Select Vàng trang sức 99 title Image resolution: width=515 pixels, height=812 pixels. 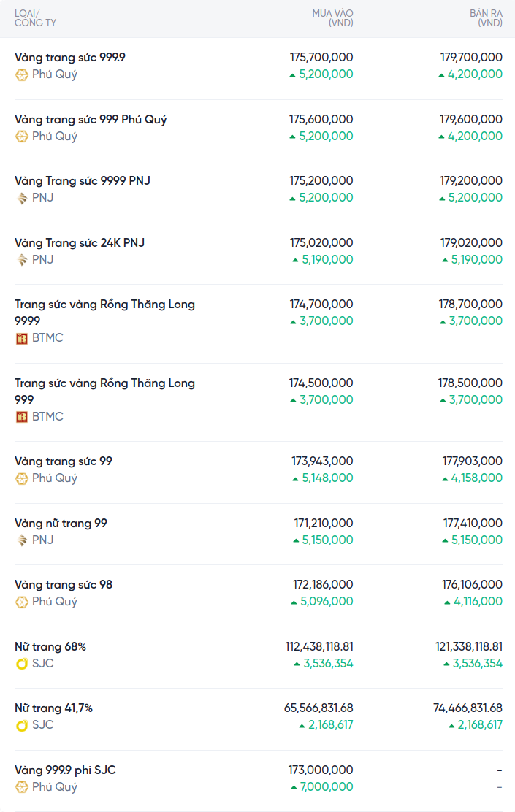point(64,461)
